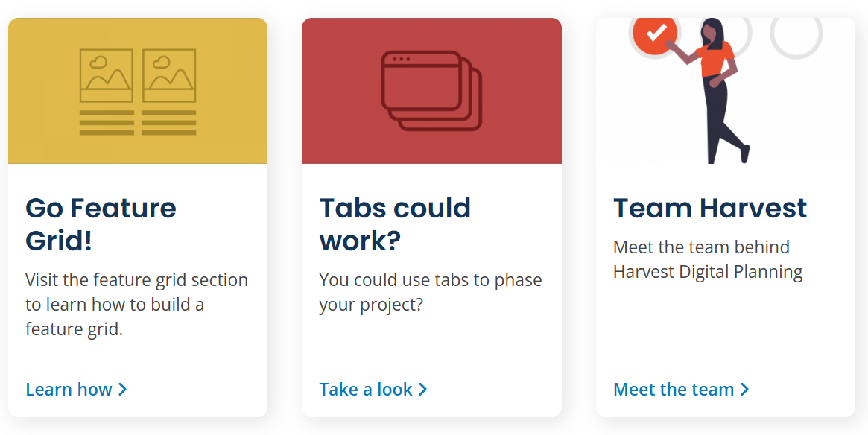
Task: Click the Harvest Digital Planning description text
Action: (708, 259)
